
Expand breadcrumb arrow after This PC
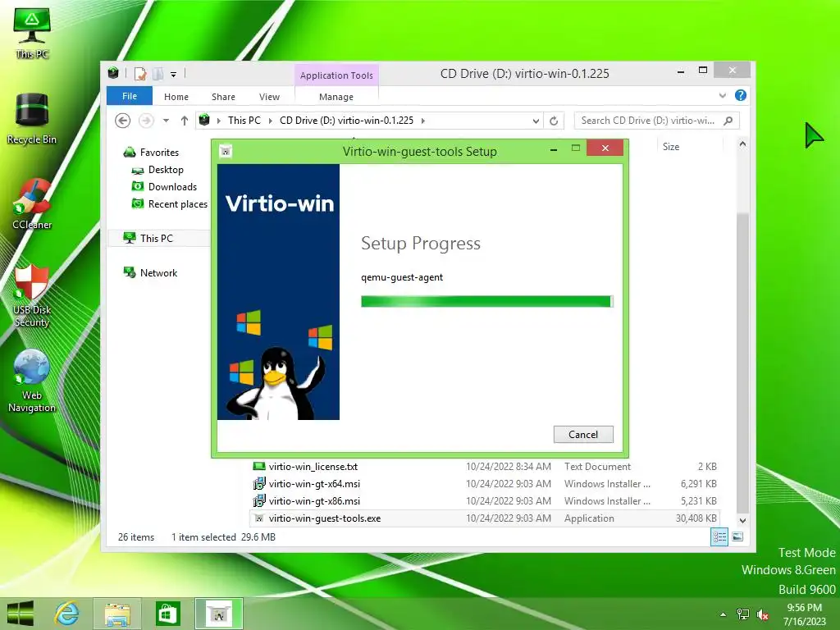coord(270,121)
